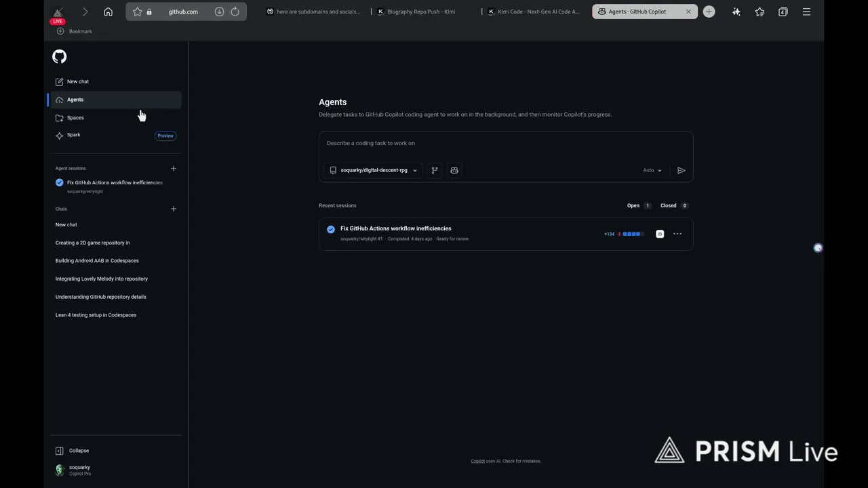This screenshot has width=868, height=488.
Task: Open the branch selector icon
Action: (x=435, y=171)
